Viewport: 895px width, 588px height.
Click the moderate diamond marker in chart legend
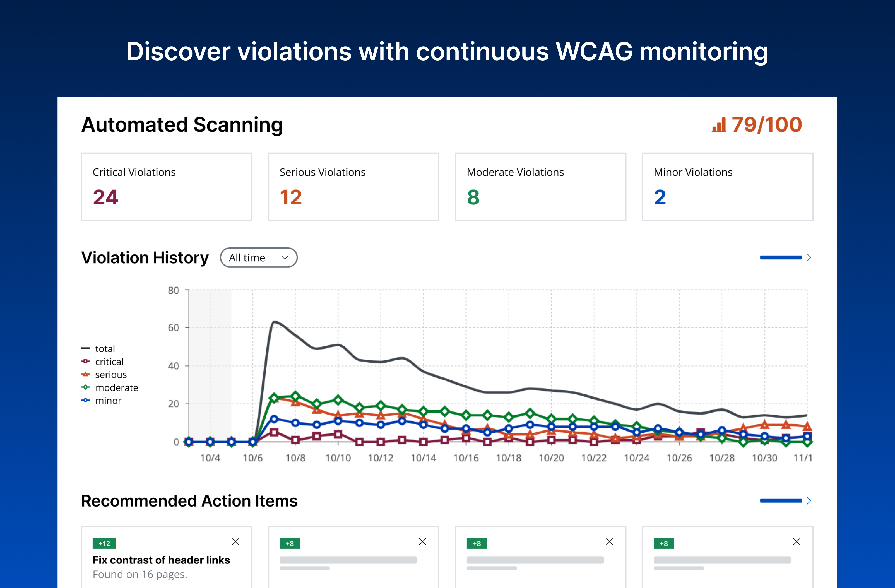85,388
